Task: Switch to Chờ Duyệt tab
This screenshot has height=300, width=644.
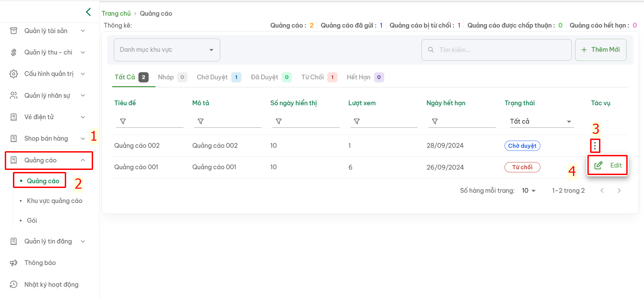Action: click(219, 77)
